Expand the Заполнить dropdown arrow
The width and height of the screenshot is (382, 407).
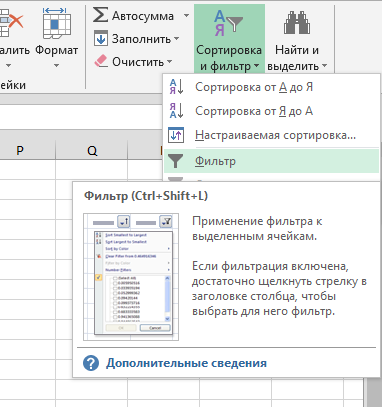pos(176,39)
